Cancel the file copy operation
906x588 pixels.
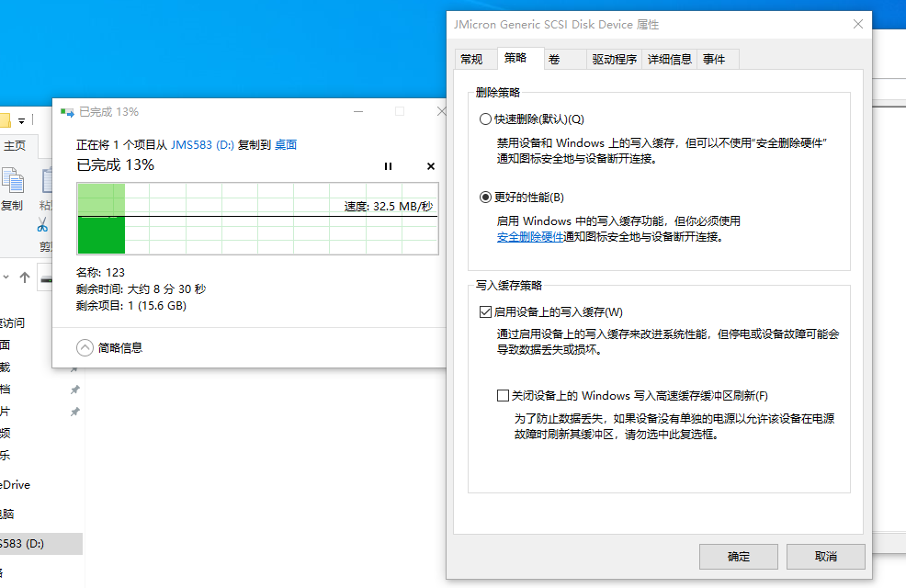(430, 166)
